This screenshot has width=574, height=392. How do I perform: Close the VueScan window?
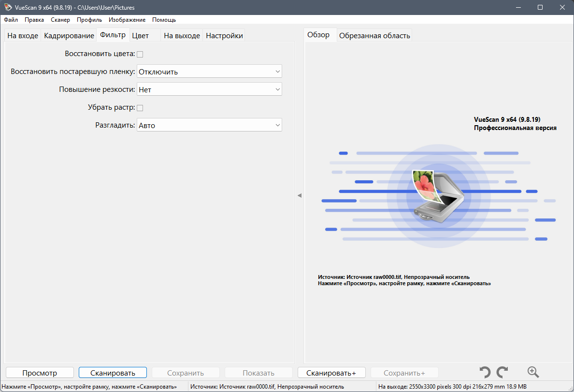click(x=562, y=7)
